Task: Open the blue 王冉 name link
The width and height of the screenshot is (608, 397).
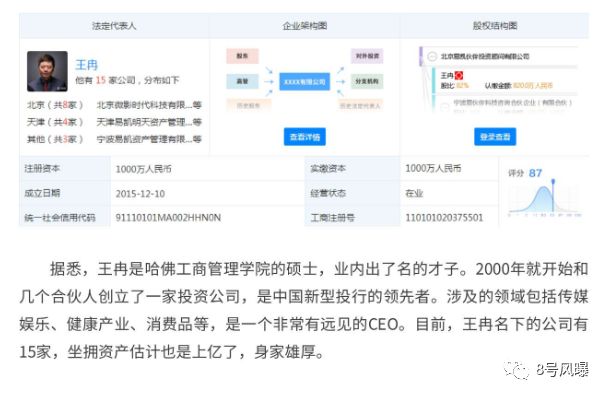Action: click(x=86, y=65)
